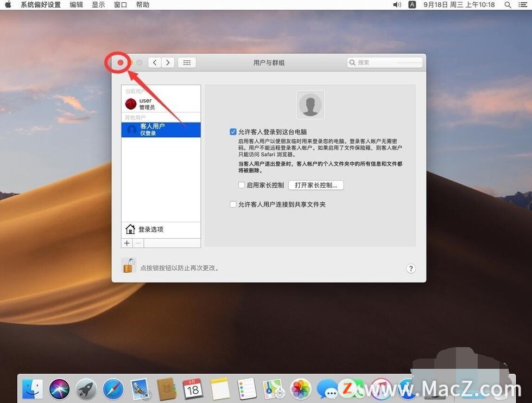Open 登录选项 login options
The height and width of the screenshot is (403, 532).
pos(161,229)
